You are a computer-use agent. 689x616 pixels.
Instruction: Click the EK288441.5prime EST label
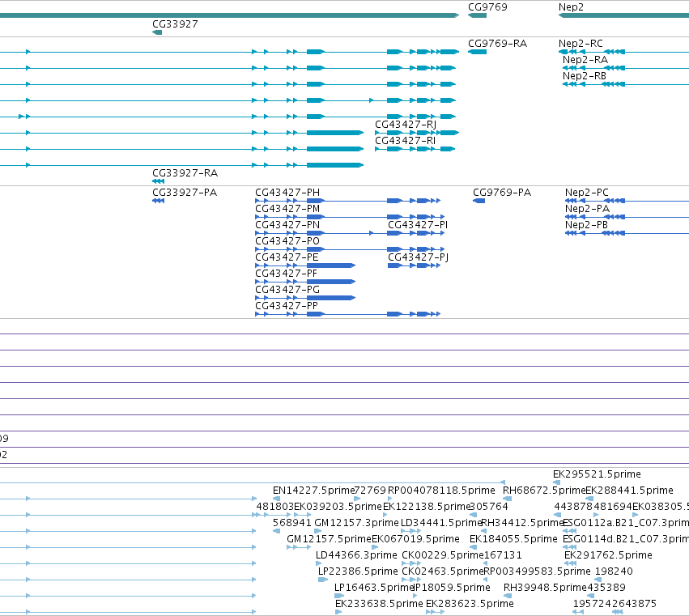point(629,491)
